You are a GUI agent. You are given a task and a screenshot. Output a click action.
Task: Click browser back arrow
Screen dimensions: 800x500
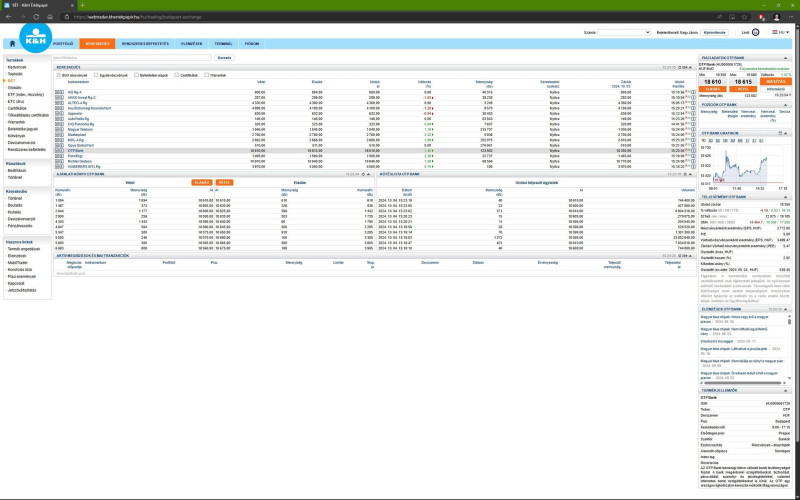tap(9, 17)
